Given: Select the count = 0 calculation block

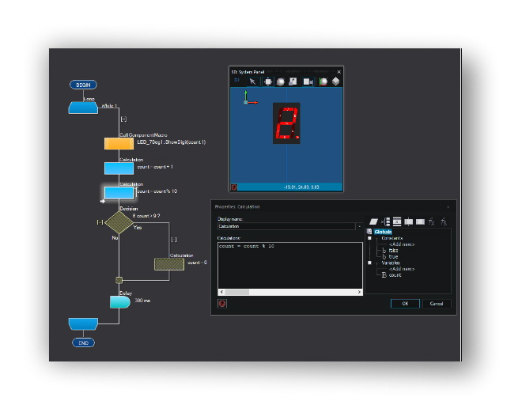Looking at the screenshot, I should coord(169,264).
